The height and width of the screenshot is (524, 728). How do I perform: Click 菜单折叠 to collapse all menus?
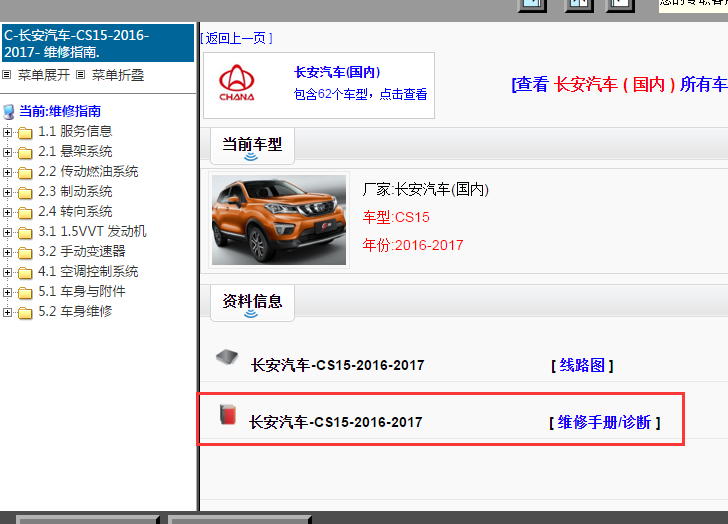point(118,75)
